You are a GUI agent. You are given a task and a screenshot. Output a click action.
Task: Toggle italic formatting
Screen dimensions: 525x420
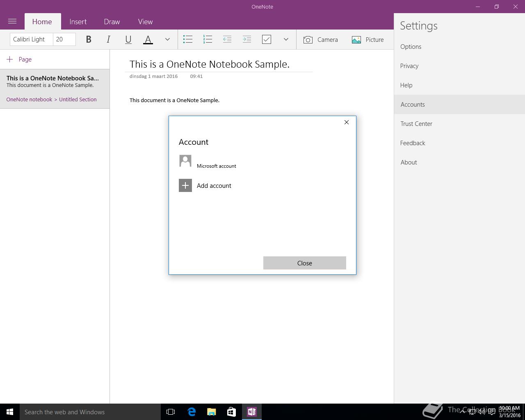pos(108,39)
